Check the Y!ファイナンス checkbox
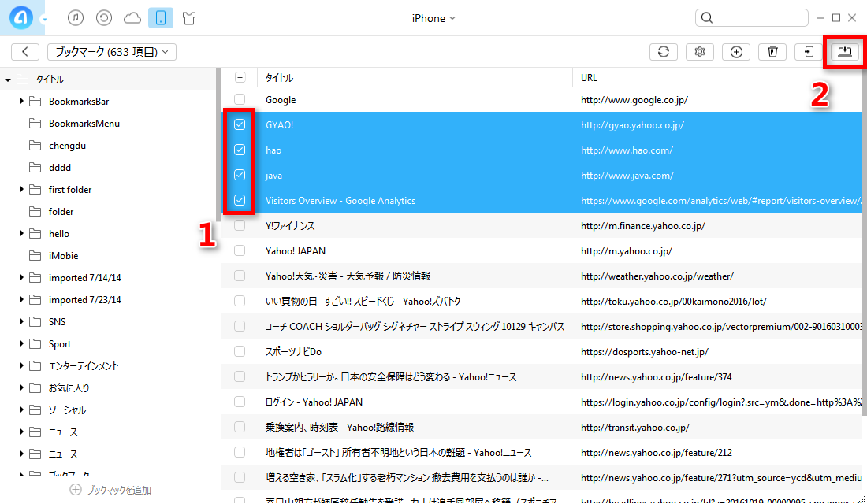 click(x=240, y=225)
